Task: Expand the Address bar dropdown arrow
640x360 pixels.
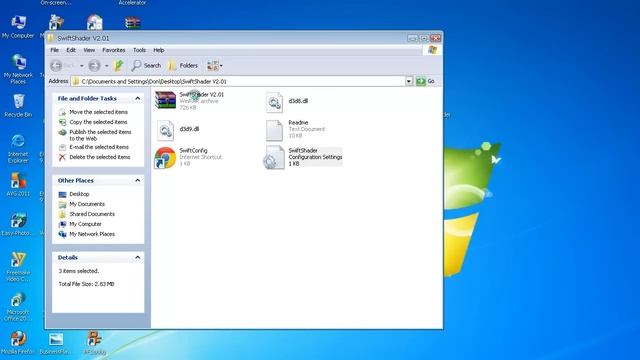Action: (409, 81)
